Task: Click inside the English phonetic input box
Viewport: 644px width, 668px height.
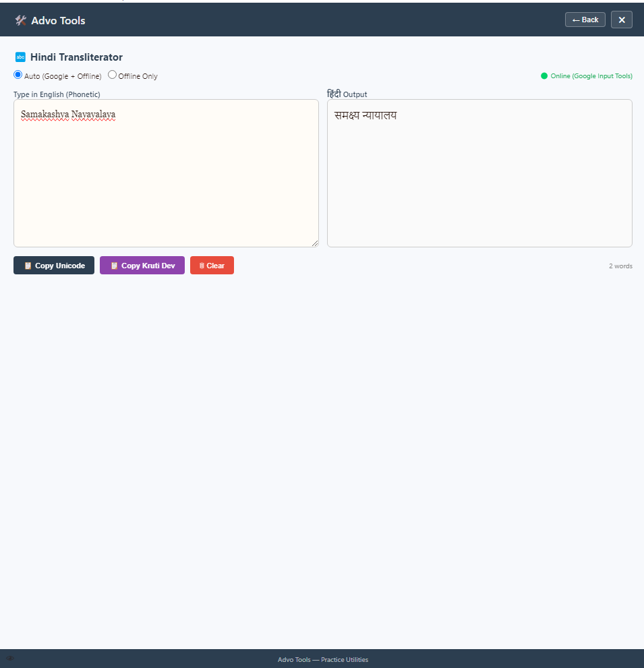Action: click(x=166, y=173)
